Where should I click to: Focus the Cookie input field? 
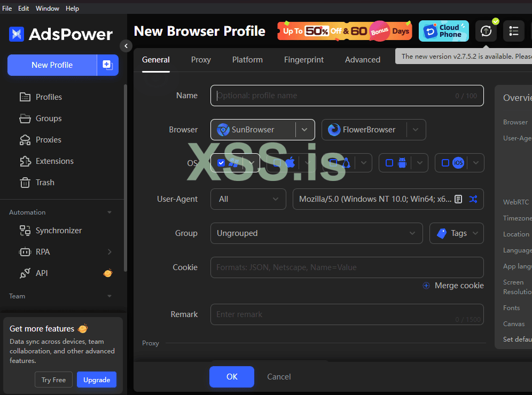347,267
